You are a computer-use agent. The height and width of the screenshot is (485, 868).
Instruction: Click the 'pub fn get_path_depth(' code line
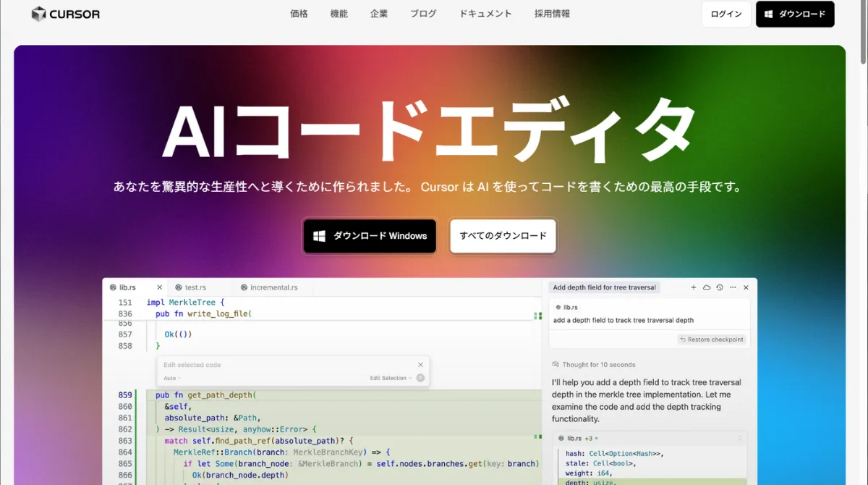pos(206,395)
